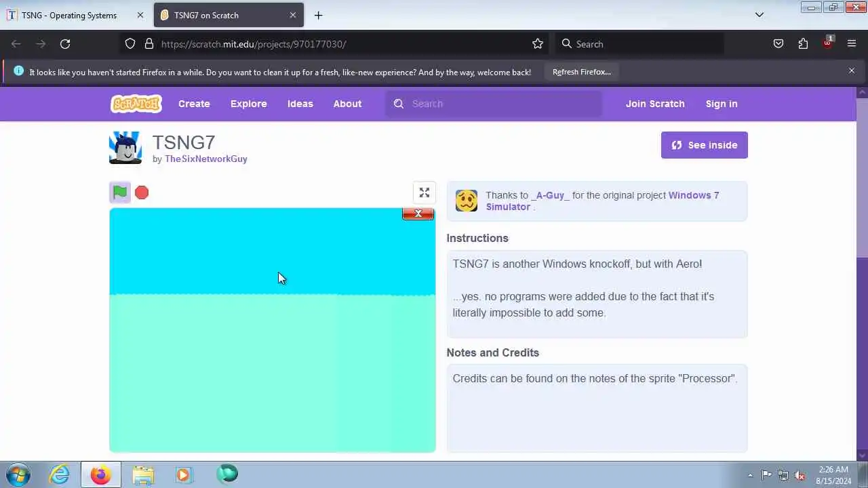The height and width of the screenshot is (488, 868).
Task: Open the Firefox application menu
Action: click(852, 44)
